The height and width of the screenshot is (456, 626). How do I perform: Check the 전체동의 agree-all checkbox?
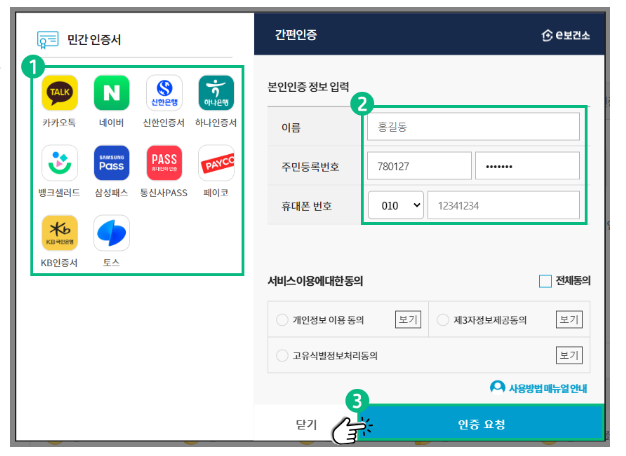545,281
